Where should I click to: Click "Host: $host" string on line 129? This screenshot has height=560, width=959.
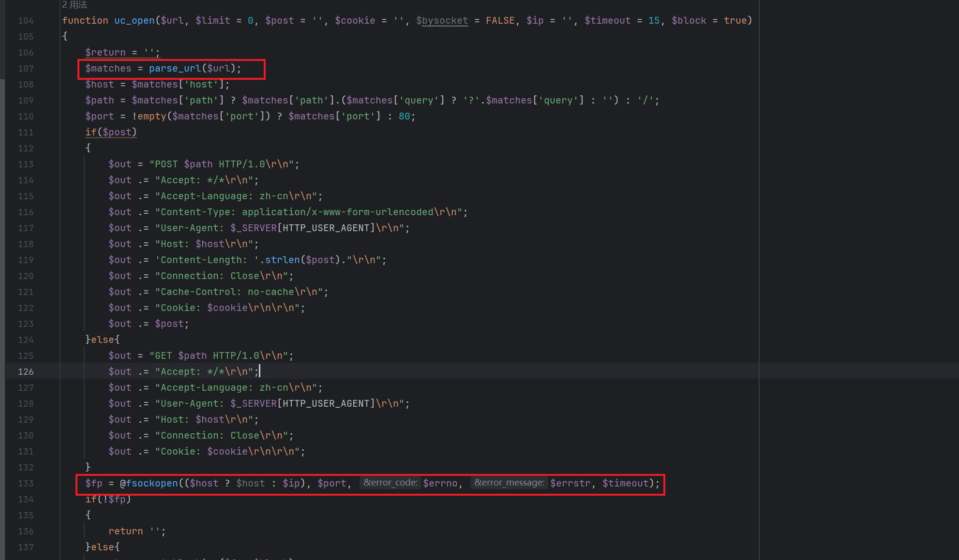point(204,419)
